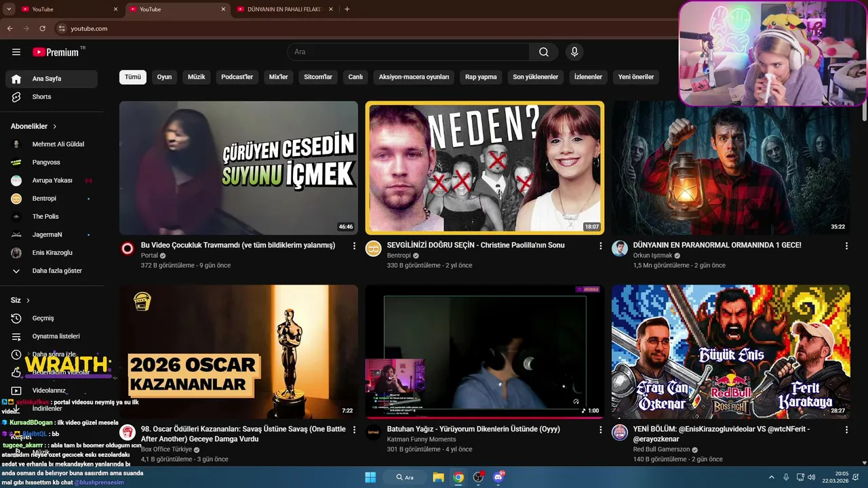Start voice search with microphone icon
The height and width of the screenshot is (488, 868).
tap(574, 52)
